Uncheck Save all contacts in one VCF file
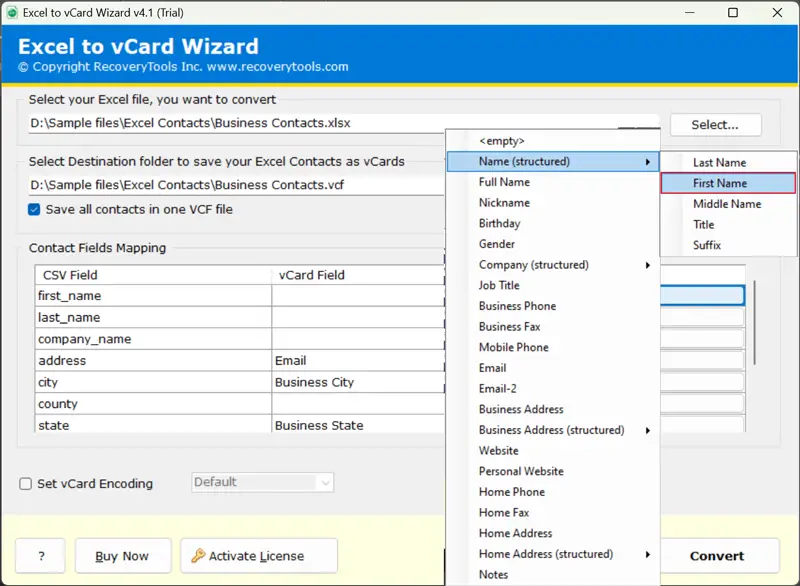Screen dimensions: 800x586 (35, 209)
